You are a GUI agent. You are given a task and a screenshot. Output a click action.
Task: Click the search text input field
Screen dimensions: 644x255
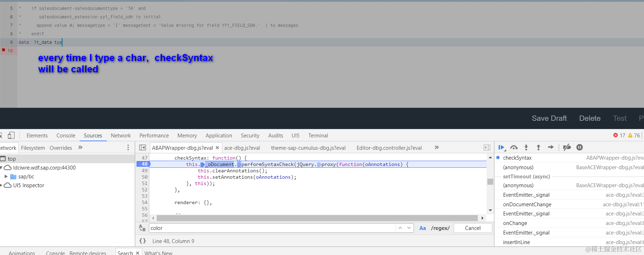click(272, 228)
